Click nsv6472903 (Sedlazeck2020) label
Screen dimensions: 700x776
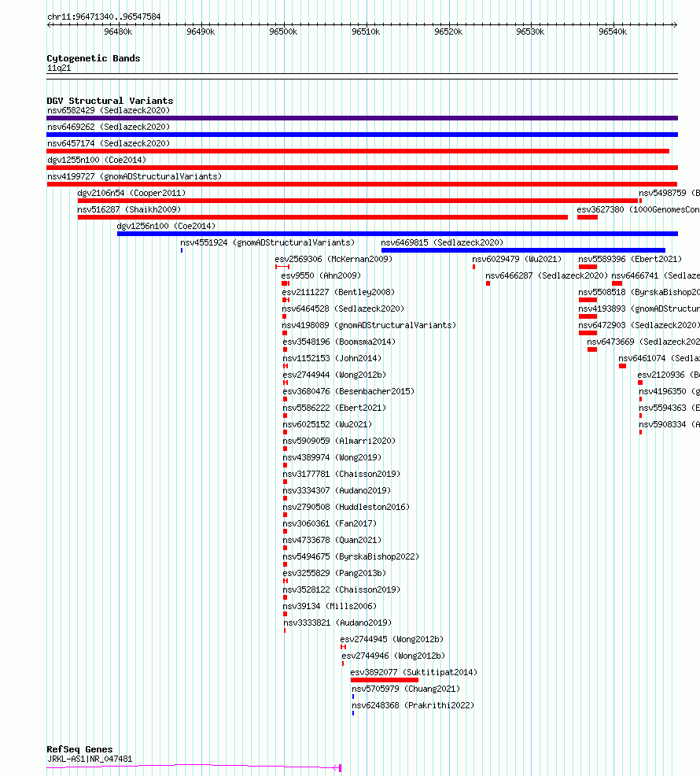pos(639,325)
